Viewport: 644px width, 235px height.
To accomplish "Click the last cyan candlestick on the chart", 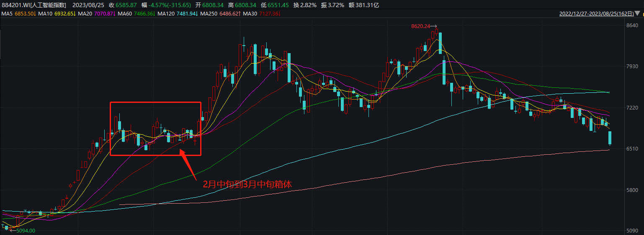I will click(610, 138).
